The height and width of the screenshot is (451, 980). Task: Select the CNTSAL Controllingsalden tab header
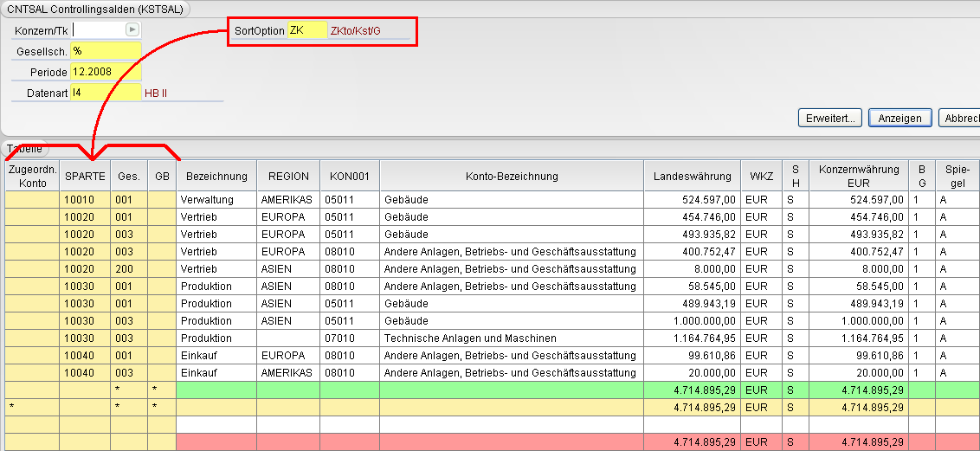tap(97, 9)
